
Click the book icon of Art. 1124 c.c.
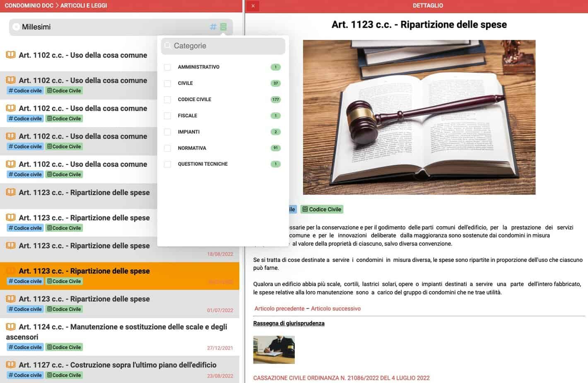coord(11,327)
